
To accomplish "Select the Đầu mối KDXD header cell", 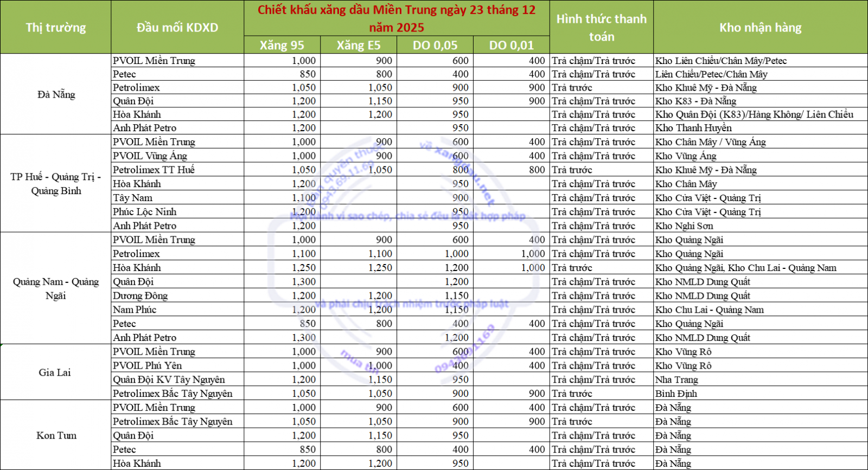I will click(x=177, y=27).
